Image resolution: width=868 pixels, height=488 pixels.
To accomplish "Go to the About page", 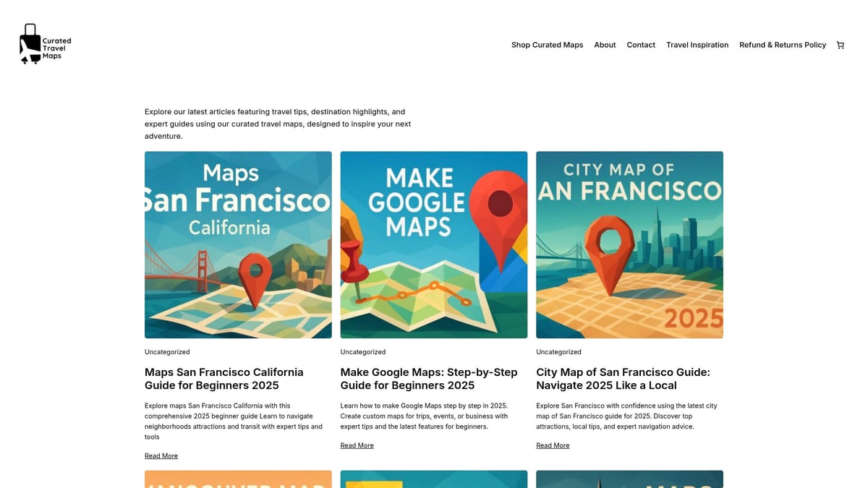I will click(605, 45).
